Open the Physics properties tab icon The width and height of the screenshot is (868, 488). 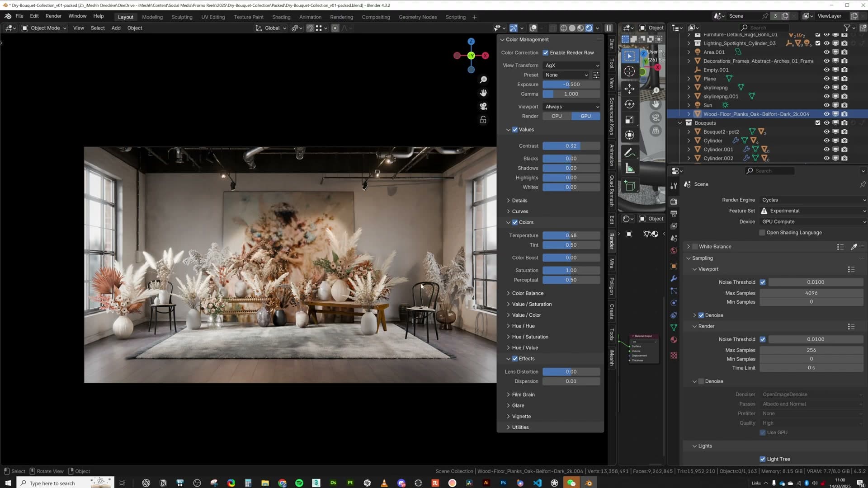tap(674, 303)
